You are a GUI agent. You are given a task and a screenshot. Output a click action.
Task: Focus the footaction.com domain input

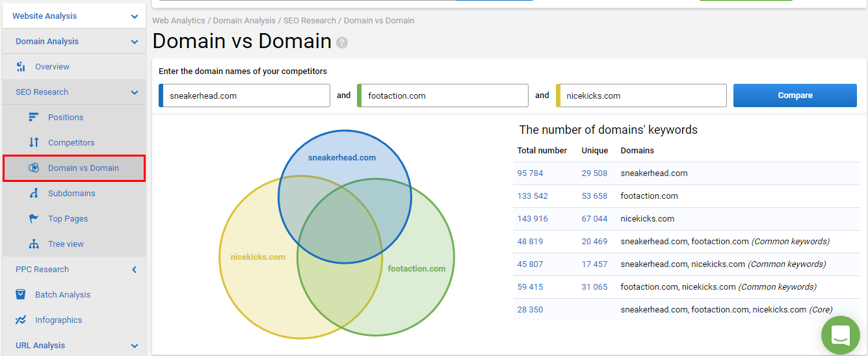pos(443,95)
